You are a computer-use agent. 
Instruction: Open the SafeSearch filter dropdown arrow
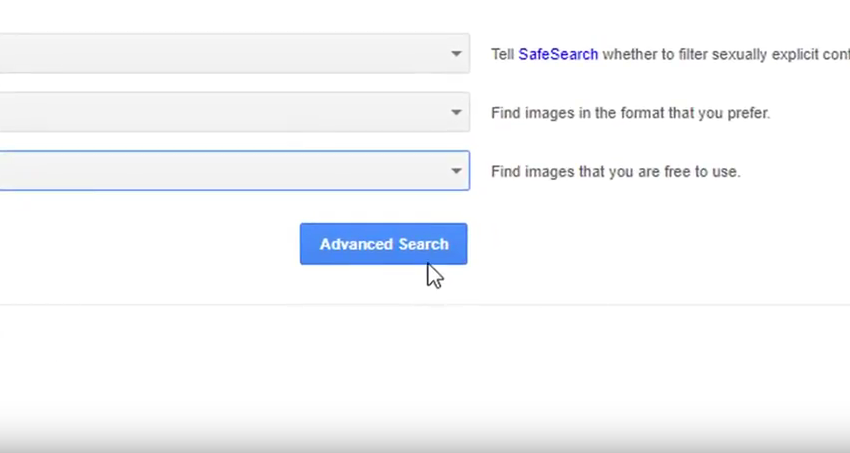(x=456, y=54)
